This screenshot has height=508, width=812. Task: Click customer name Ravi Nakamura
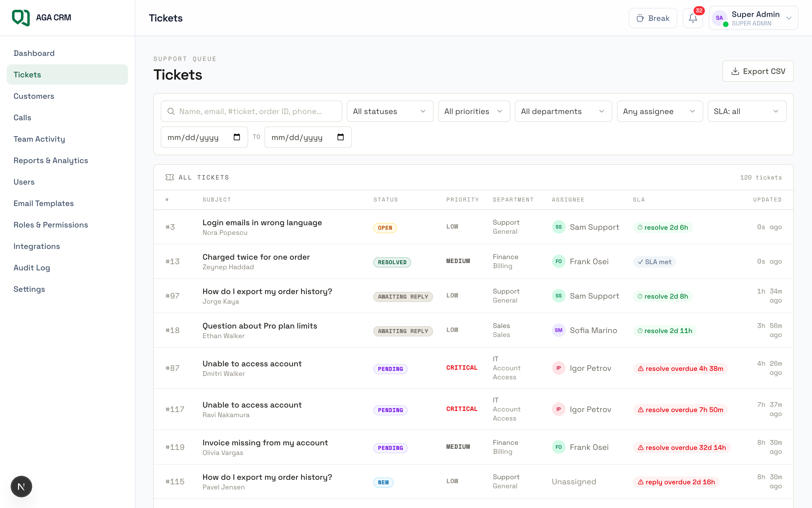coord(226,415)
